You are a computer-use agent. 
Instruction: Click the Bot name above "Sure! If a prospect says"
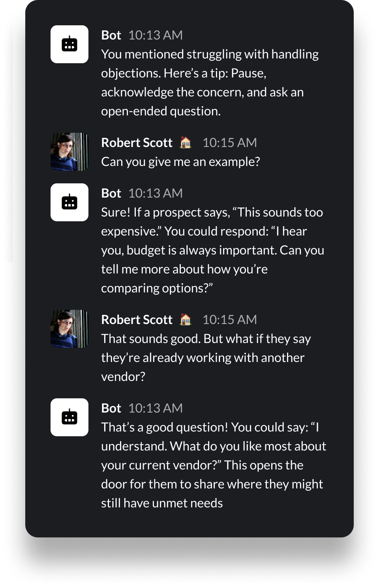click(x=111, y=193)
